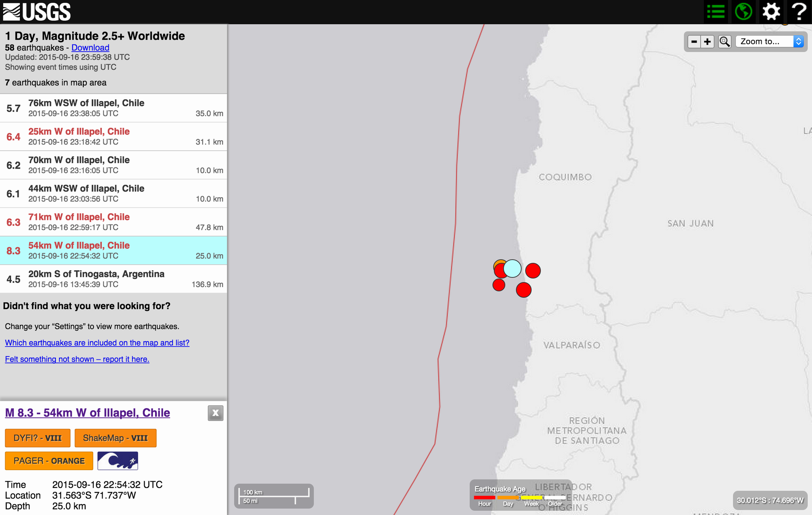
Task: Click the PAGER - ORANGE button
Action: click(x=49, y=461)
